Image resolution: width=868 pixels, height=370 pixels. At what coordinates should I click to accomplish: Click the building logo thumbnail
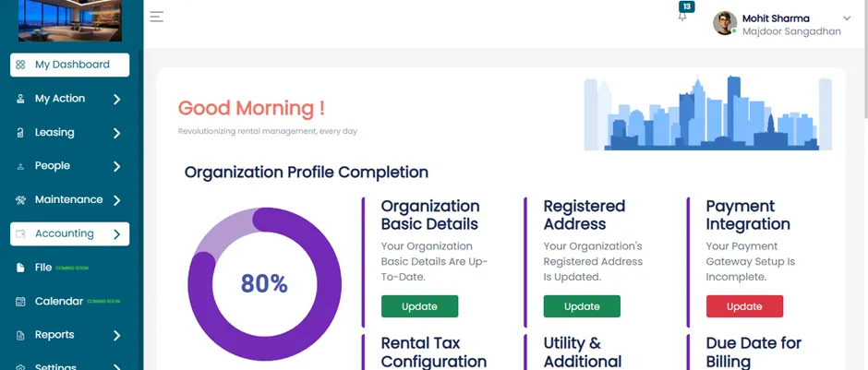(x=70, y=20)
